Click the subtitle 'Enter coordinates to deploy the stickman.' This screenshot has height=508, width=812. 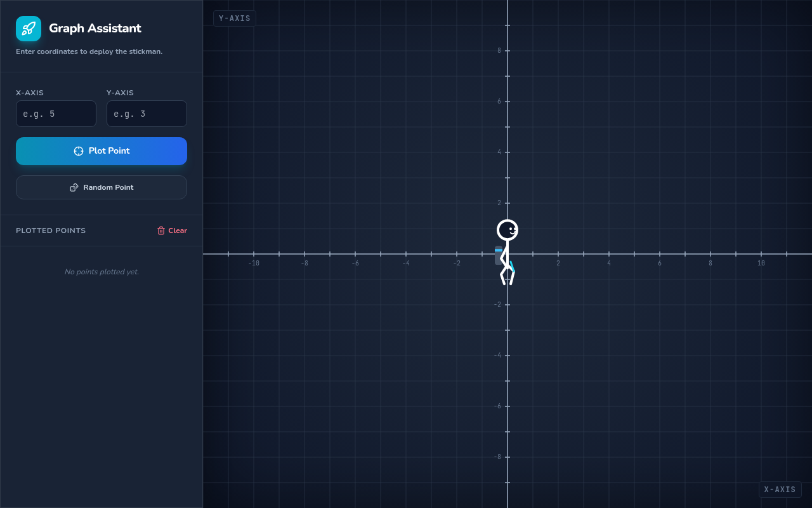(x=89, y=51)
